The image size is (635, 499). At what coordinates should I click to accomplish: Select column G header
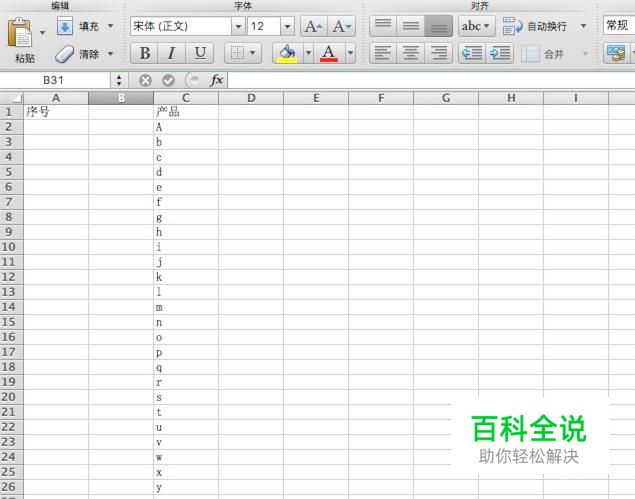coord(446,98)
